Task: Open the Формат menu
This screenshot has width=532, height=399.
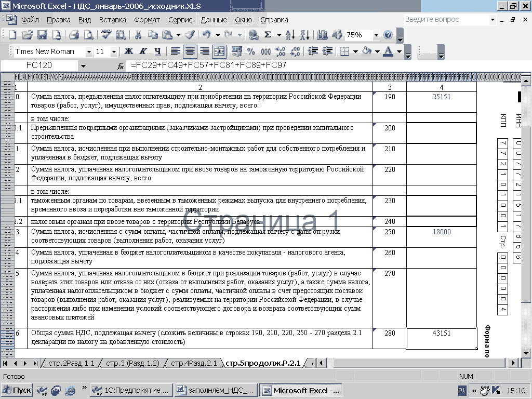Action: click(x=147, y=20)
